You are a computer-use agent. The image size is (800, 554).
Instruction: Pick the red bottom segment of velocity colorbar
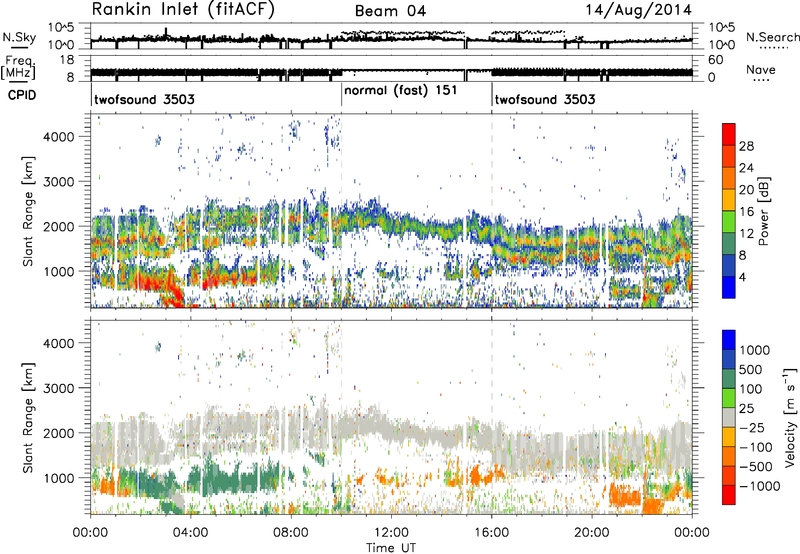tap(729, 495)
